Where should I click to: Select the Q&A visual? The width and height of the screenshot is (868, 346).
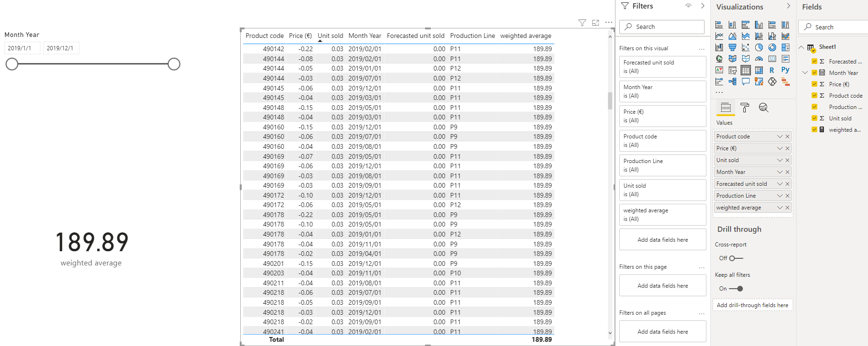click(x=746, y=82)
